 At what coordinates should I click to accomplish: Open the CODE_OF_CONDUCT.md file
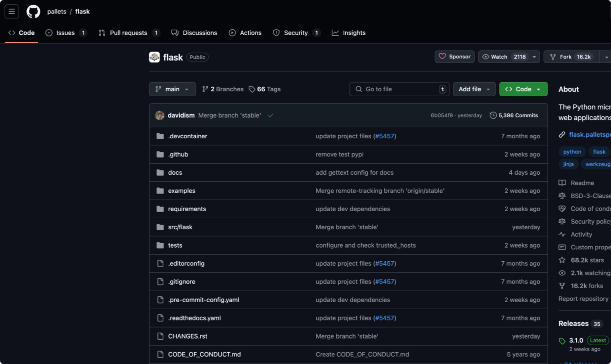click(204, 354)
